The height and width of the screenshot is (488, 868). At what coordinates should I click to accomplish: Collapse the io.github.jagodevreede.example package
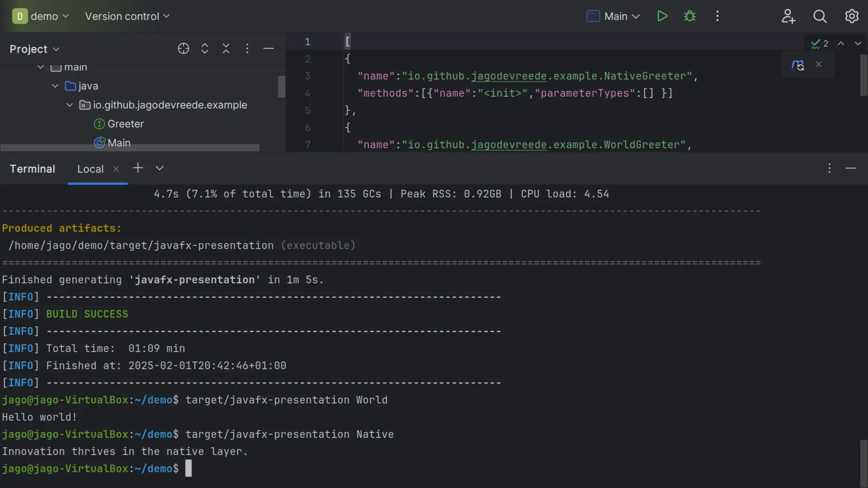click(x=70, y=105)
